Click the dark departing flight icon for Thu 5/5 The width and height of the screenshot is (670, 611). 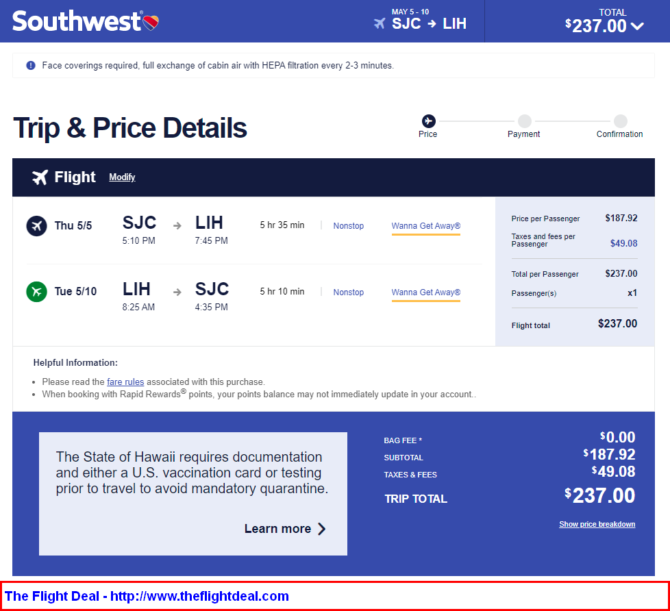[37, 226]
